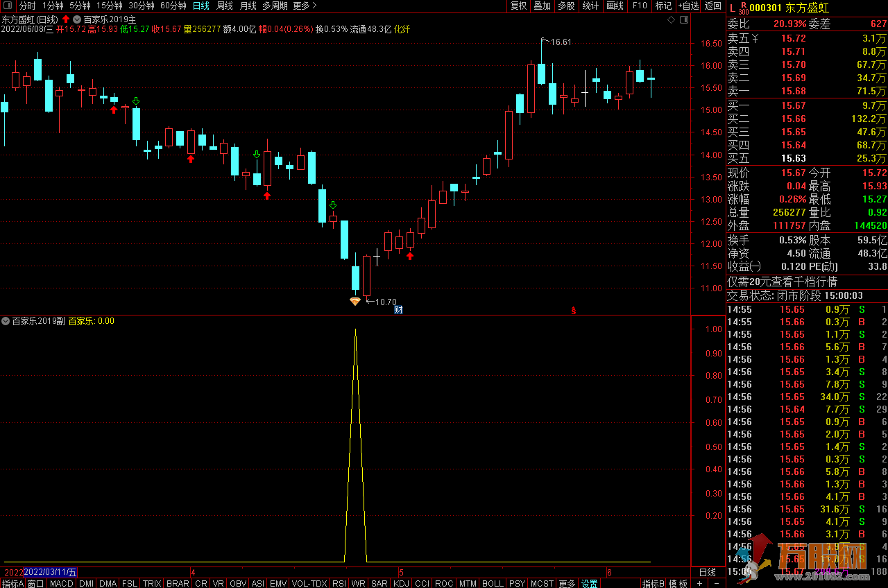Select the MCST indicator

(x=542, y=583)
